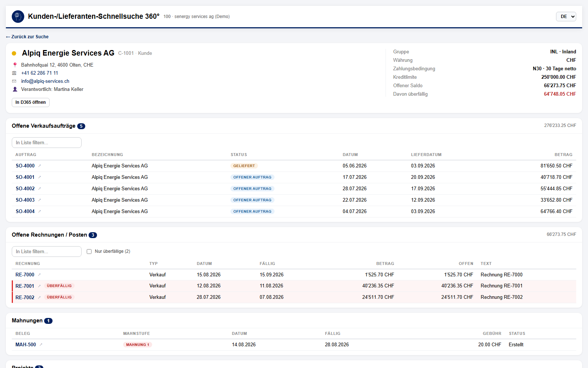The image size is (588, 368).
Task: Open invoice RE-7000
Action: [25, 275]
